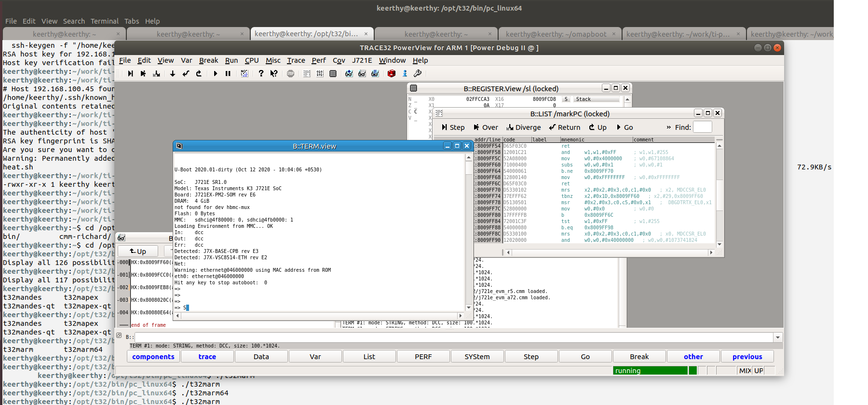This screenshot has height=405, width=868.
Task: Open memory dump binary icon
Action: click(x=320, y=73)
